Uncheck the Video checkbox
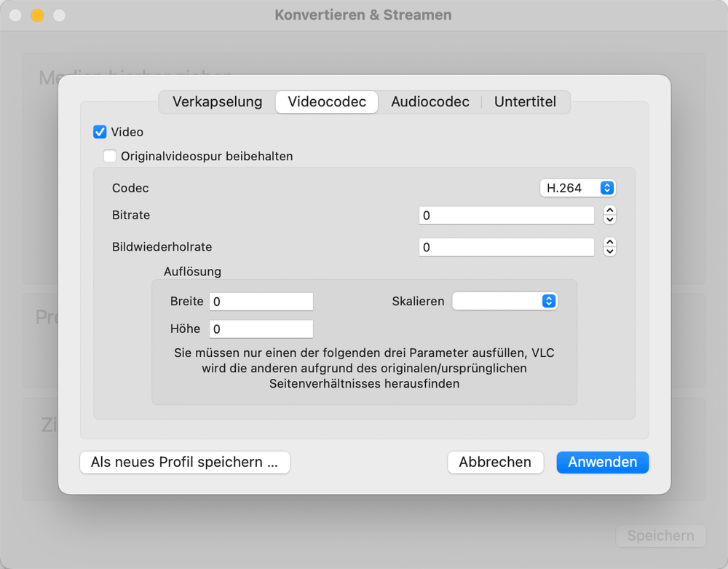728x569 pixels. click(100, 132)
